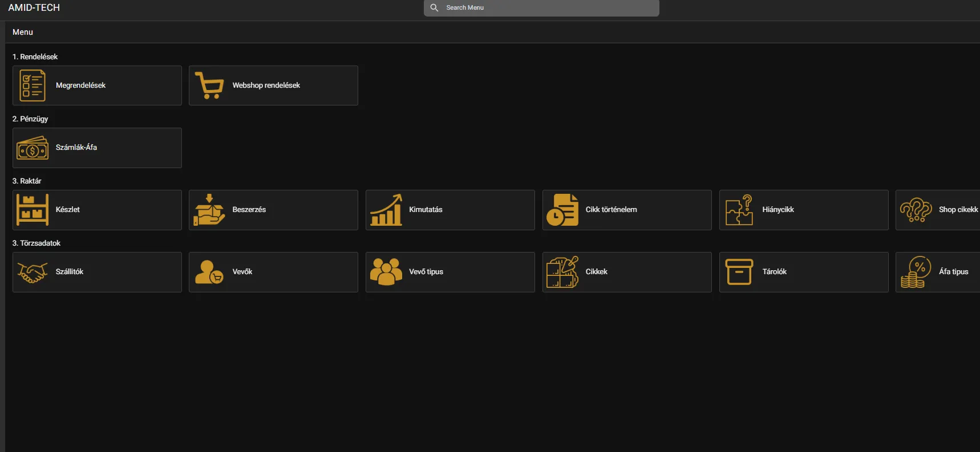Viewport: 980px width, 452px height.
Task: Click the 'Szállítók' tile label
Action: click(70, 272)
